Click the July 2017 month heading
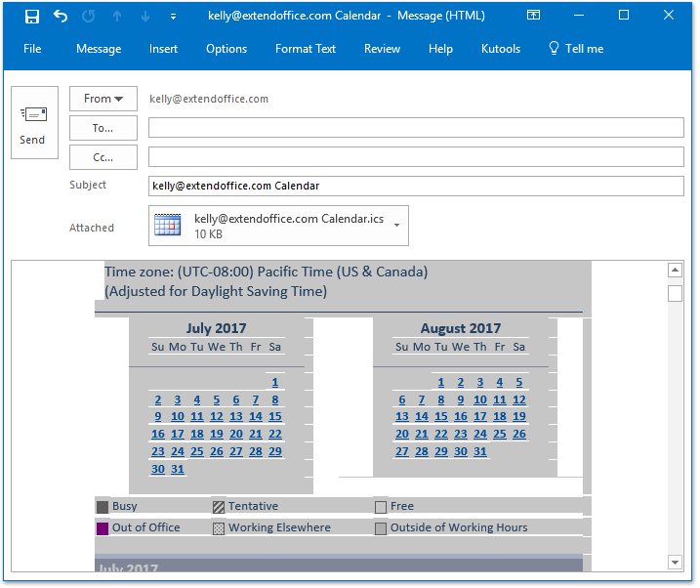 click(x=216, y=328)
